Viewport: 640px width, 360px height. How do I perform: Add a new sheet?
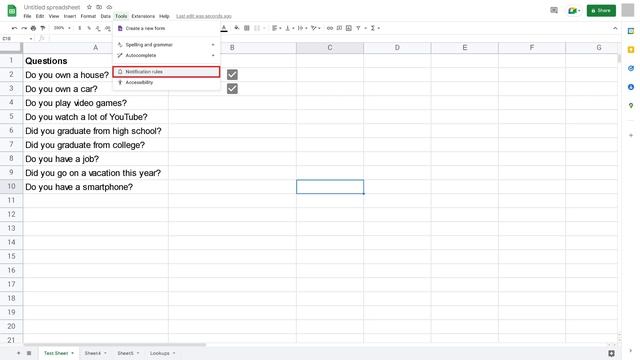(x=18, y=353)
